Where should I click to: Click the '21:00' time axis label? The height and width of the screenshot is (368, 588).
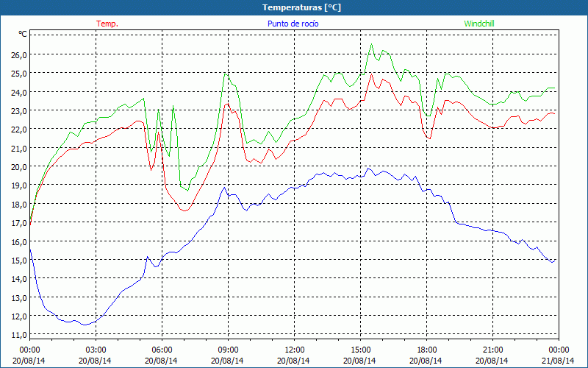pyautogui.click(x=492, y=350)
